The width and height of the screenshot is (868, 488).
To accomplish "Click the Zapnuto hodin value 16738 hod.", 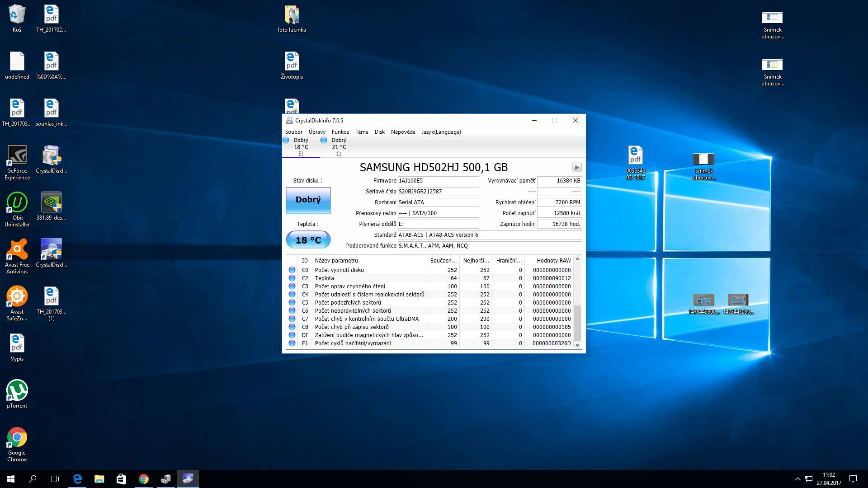I will click(560, 224).
